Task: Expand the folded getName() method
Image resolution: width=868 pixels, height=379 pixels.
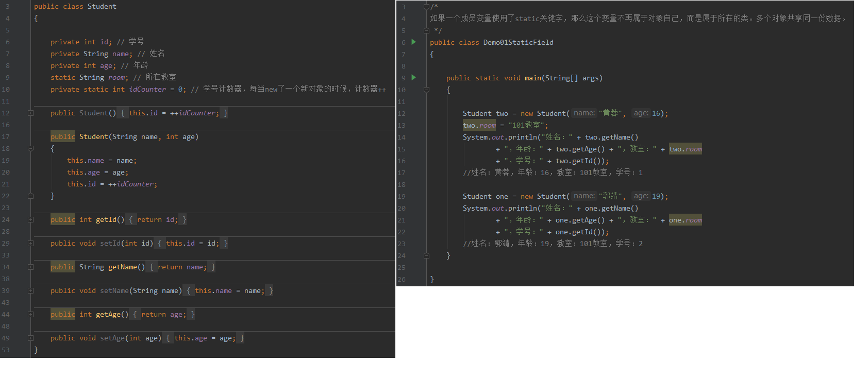Action: tap(30, 267)
